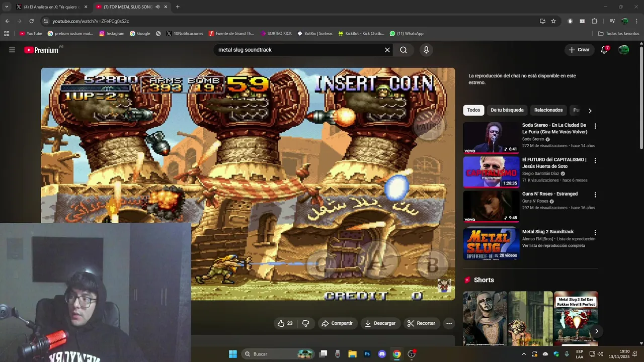
Task: Open volume control in system tray
Action: [600, 354]
